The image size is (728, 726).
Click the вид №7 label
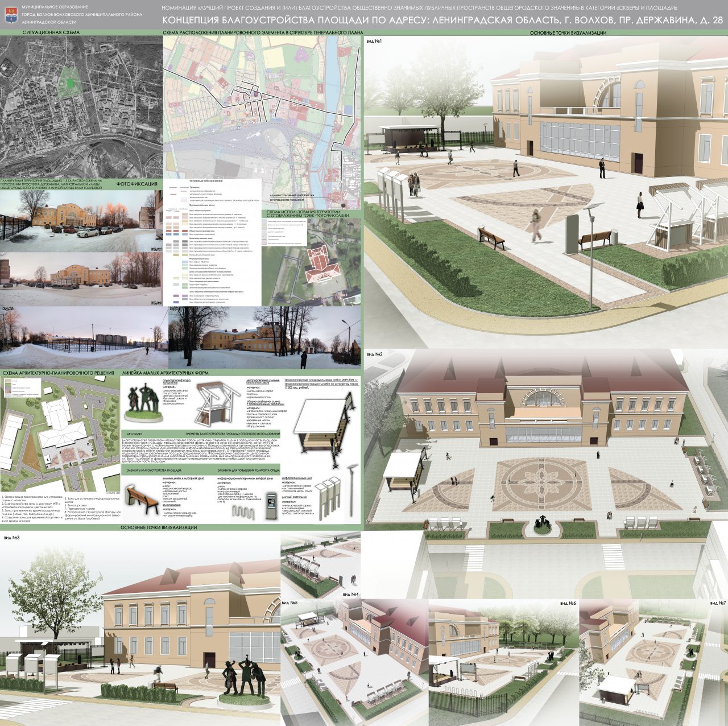718,603
